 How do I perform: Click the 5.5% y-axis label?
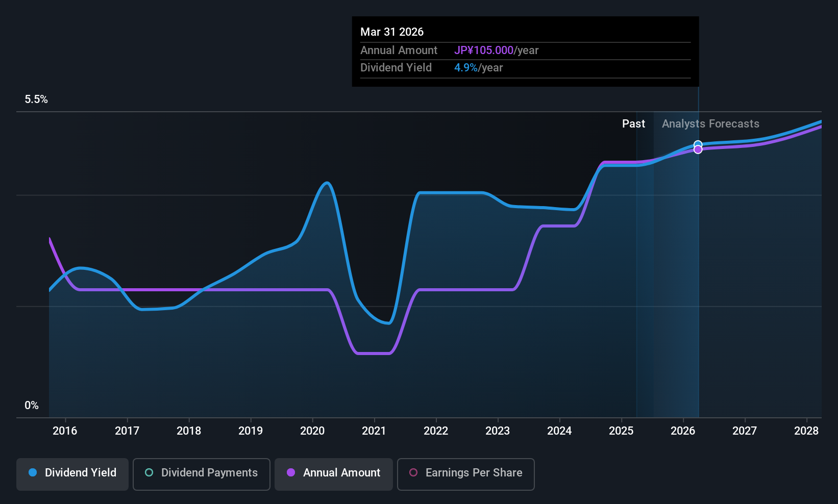(36, 99)
